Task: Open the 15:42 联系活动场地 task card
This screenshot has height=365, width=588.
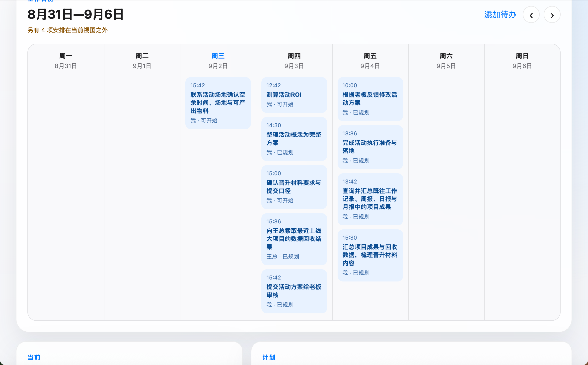Action: click(x=218, y=103)
